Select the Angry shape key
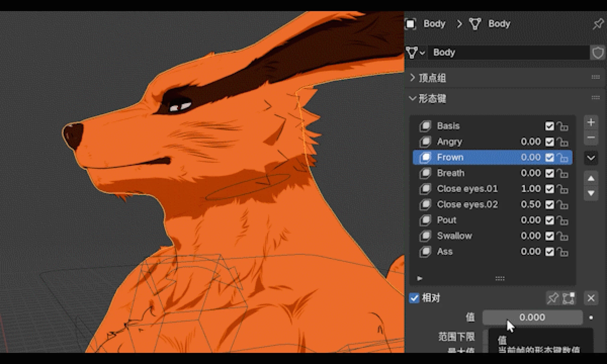The width and height of the screenshot is (607, 364). click(x=492, y=142)
